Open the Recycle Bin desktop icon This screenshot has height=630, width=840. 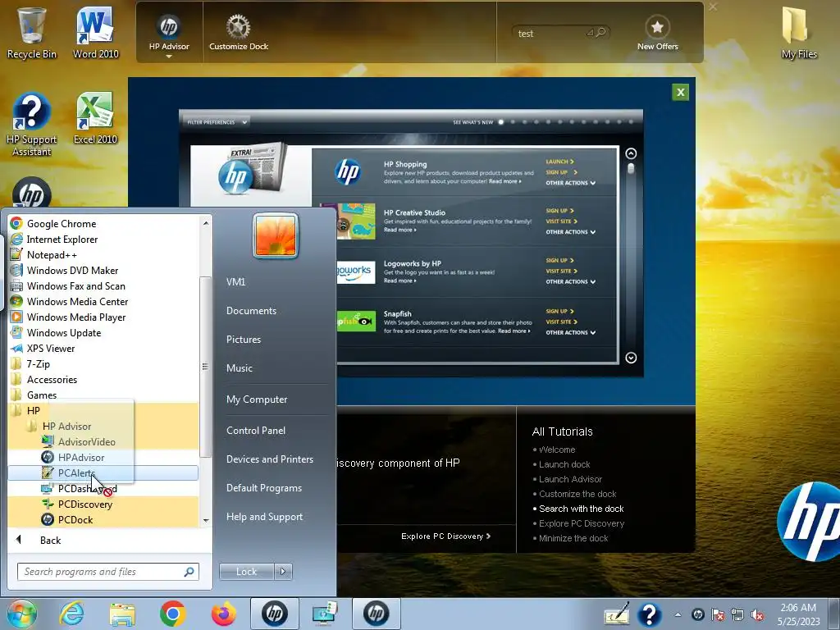tap(32, 32)
